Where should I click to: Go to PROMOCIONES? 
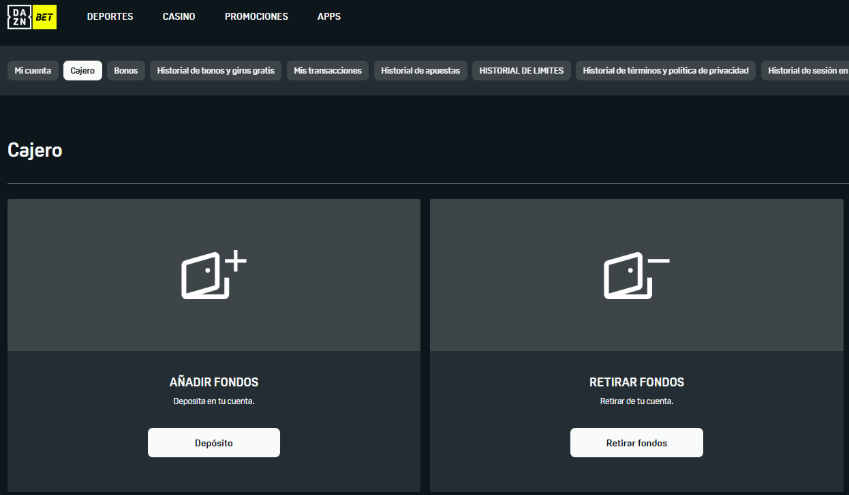tap(256, 17)
